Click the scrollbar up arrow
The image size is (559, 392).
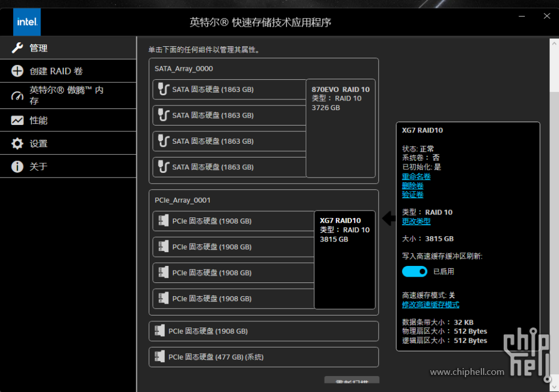pyautogui.click(x=554, y=44)
